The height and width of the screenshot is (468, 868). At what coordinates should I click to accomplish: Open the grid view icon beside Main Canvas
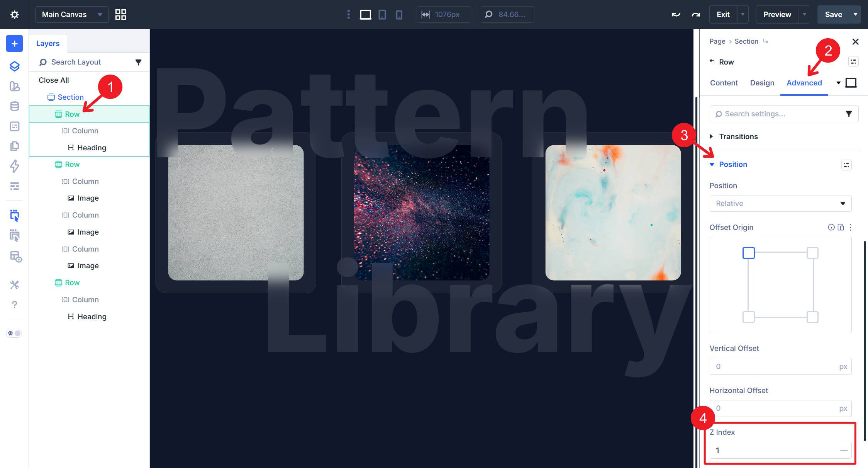coord(121,15)
